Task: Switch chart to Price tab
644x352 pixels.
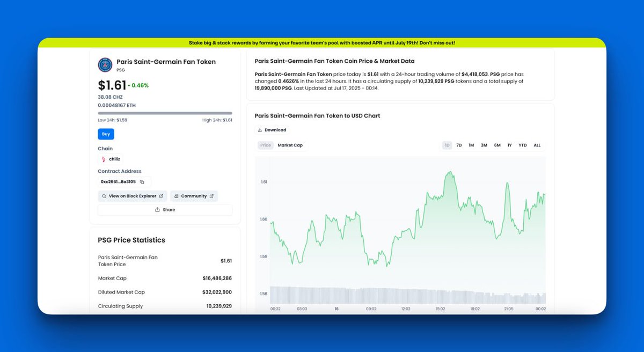Action: [x=265, y=145]
